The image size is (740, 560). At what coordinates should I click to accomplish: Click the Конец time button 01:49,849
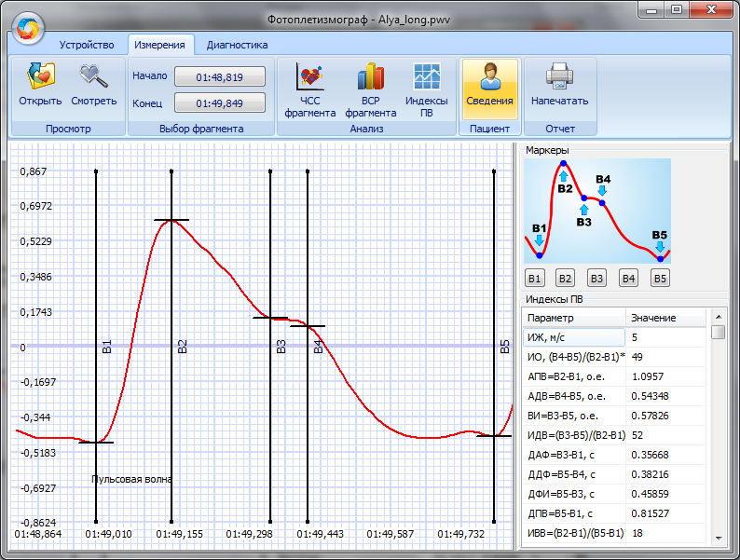coord(220,103)
